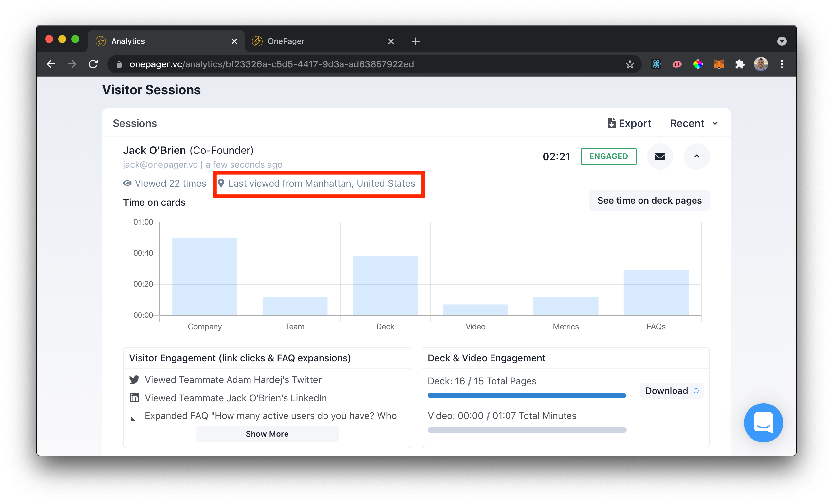Click the envelope email icon for Jack O'Brien
833x504 pixels.
(659, 156)
